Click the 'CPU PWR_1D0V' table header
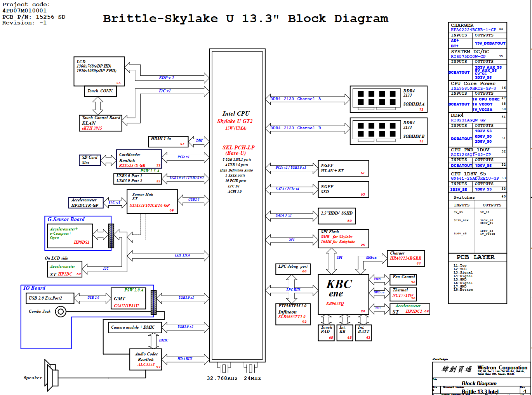The width and height of the screenshot is (532, 395). tap(470, 150)
